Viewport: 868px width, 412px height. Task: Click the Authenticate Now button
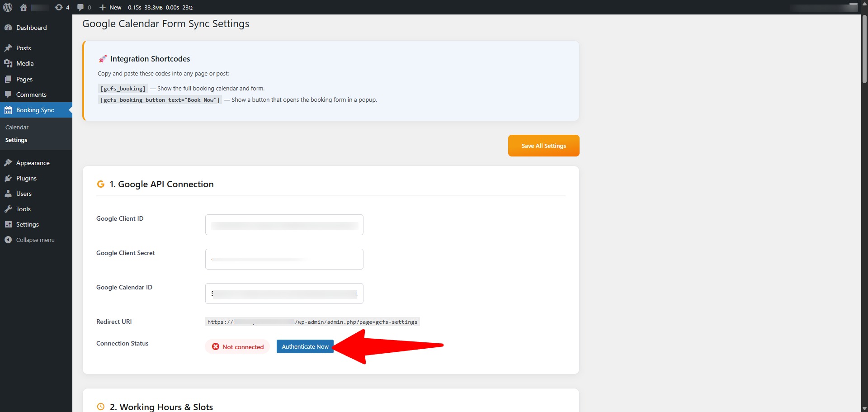[305, 346]
